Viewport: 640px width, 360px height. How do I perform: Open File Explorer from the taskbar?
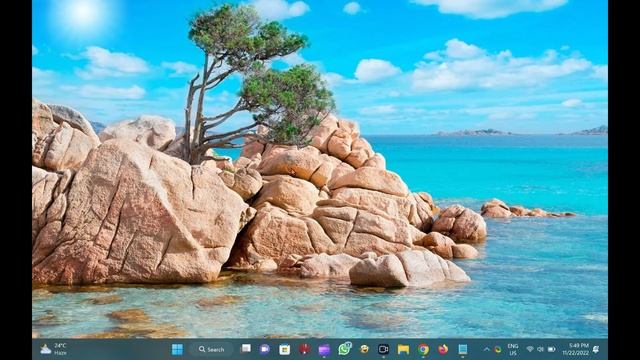[403, 349]
